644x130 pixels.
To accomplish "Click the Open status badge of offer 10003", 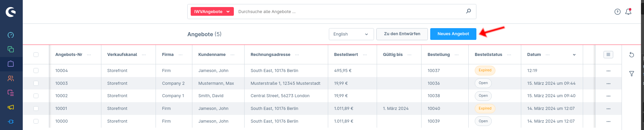I will pos(483,83).
